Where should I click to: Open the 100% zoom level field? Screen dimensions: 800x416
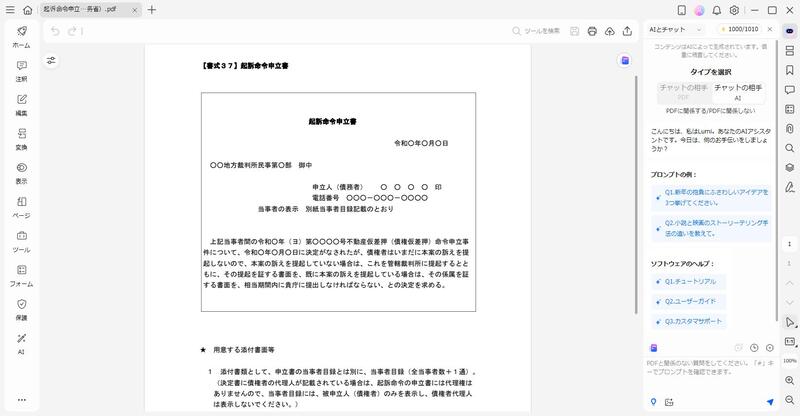790,361
